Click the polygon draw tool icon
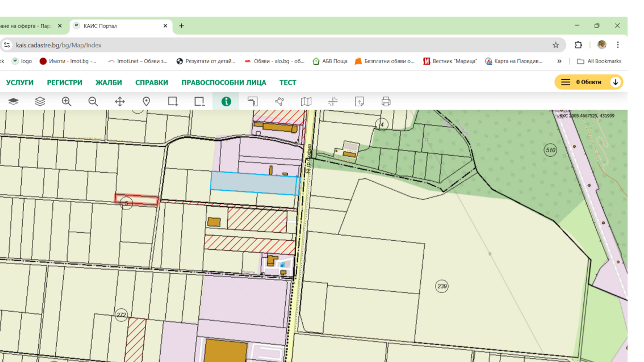The width and height of the screenshot is (644, 362). pyautogui.click(x=279, y=101)
